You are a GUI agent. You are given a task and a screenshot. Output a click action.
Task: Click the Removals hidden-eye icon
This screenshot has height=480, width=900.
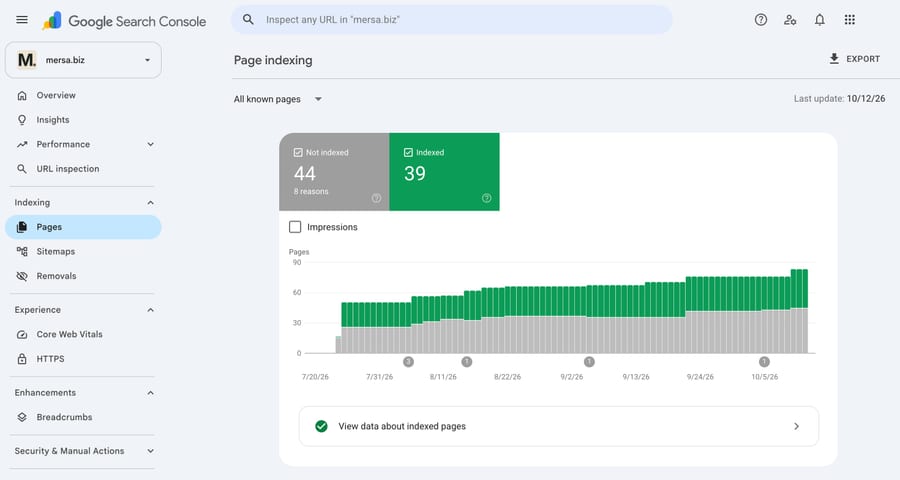coord(22,276)
